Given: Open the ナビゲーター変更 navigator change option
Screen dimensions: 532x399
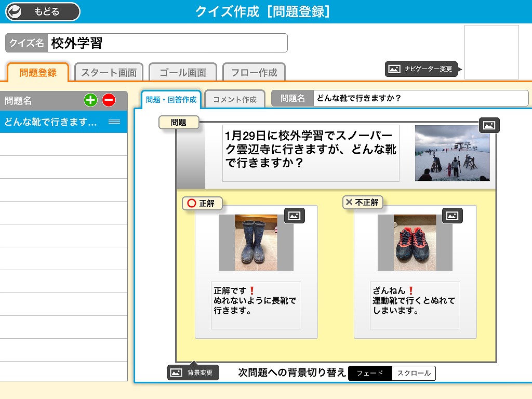Looking at the screenshot, I should pos(421,69).
